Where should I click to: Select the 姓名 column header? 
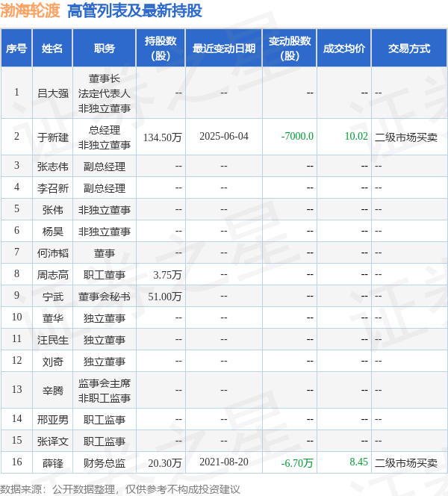point(52,49)
